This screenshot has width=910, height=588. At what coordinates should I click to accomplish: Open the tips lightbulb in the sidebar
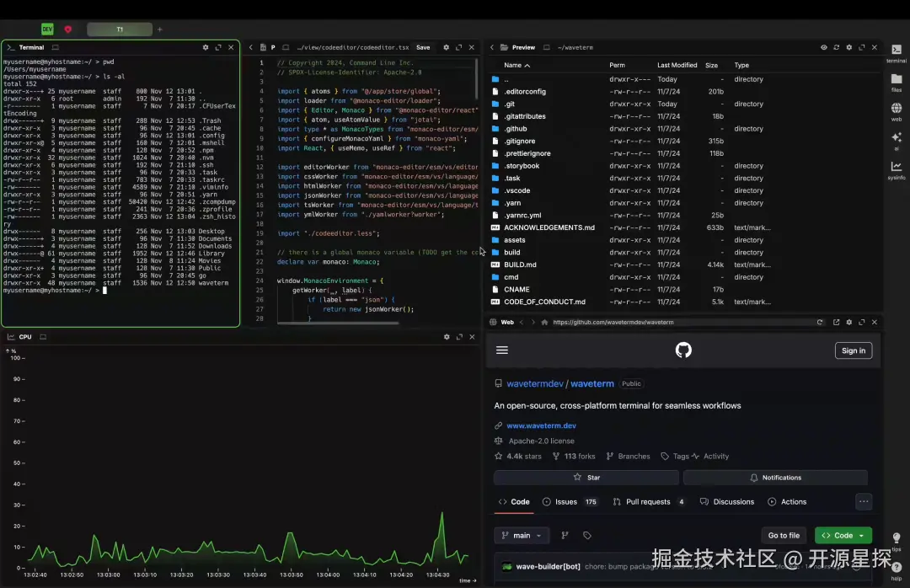click(896, 540)
